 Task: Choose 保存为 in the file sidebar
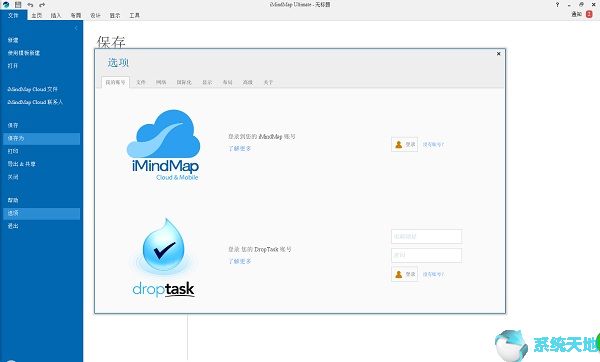pyautogui.click(x=41, y=138)
